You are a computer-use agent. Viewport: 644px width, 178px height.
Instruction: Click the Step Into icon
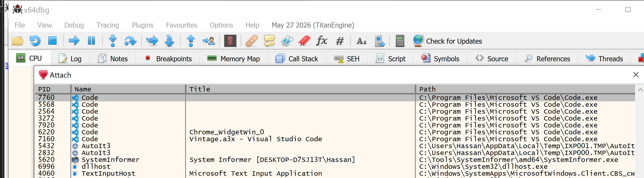point(113,41)
